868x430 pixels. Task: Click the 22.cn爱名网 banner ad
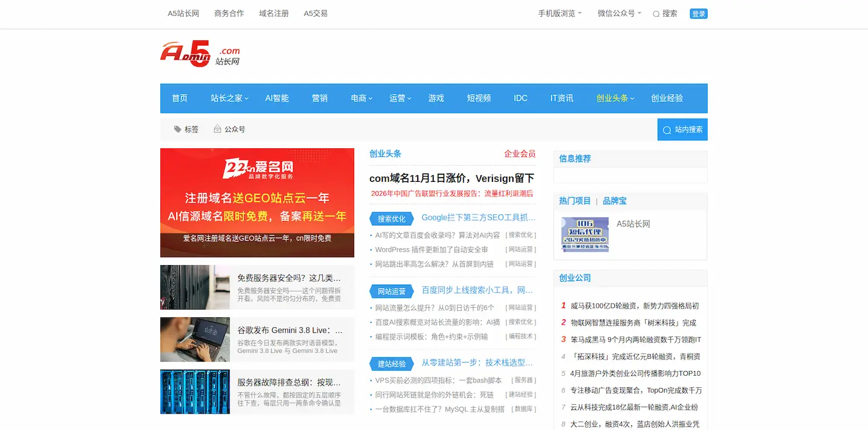coord(257,203)
